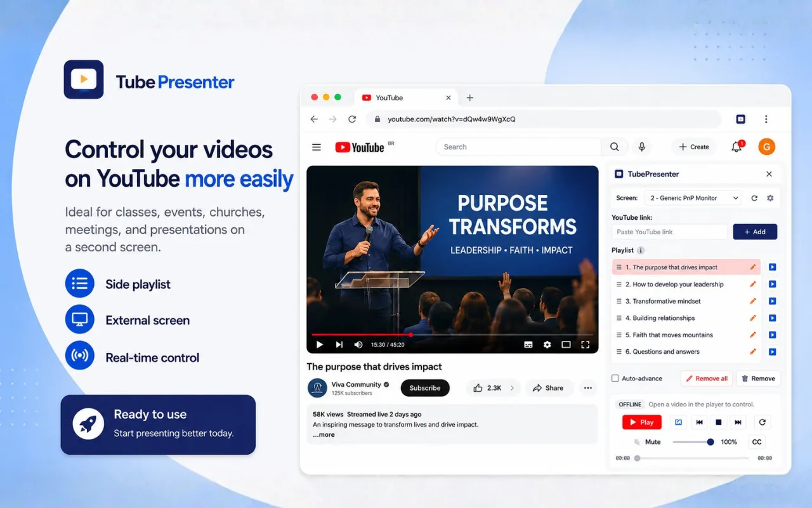
Task: Close the YouTube browser tab
Action: [449, 98]
